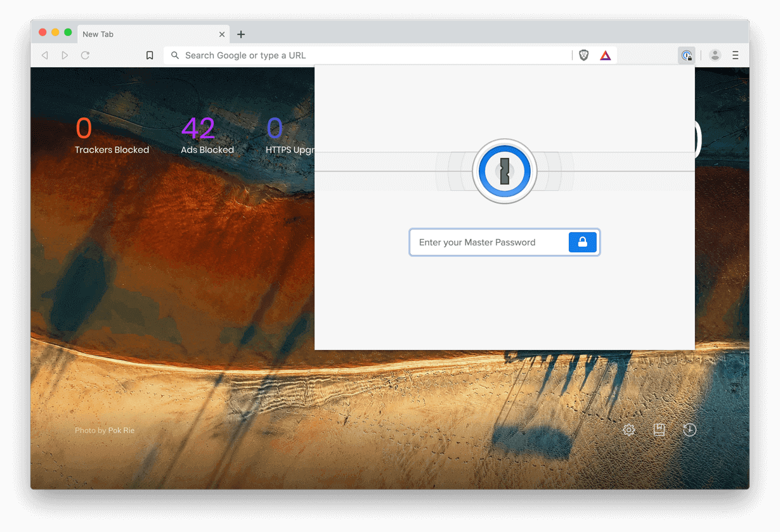This screenshot has width=780, height=532.
Task: Open the browser profile avatar menu
Action: click(715, 55)
